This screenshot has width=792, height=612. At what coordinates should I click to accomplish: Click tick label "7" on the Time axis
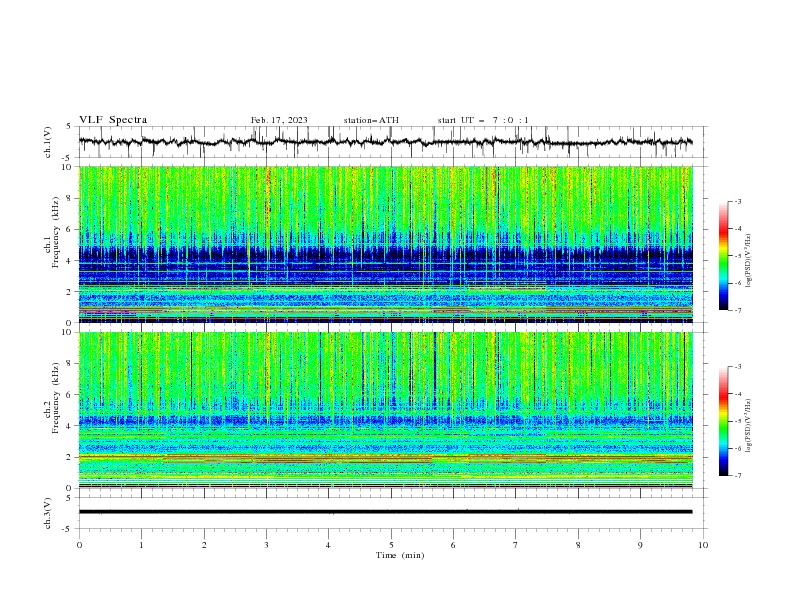click(x=516, y=545)
